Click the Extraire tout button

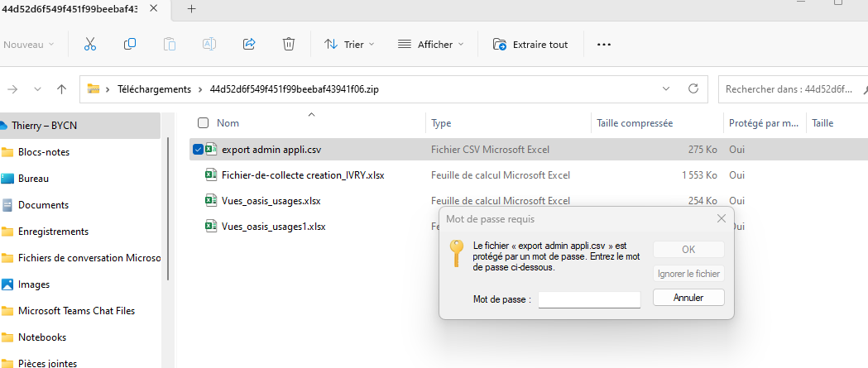(531, 44)
